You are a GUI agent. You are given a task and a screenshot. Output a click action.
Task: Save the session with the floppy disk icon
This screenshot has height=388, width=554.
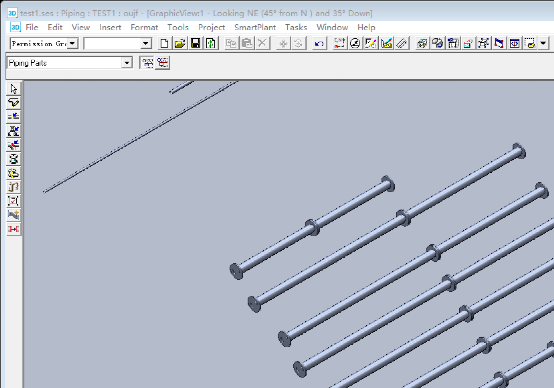click(x=195, y=43)
